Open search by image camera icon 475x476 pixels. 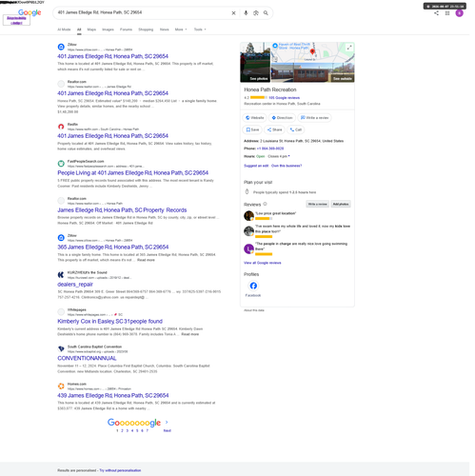tap(256, 13)
